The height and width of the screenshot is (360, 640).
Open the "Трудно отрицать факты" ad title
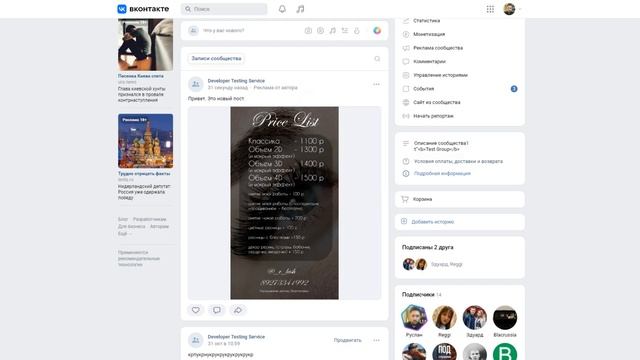[x=144, y=173]
